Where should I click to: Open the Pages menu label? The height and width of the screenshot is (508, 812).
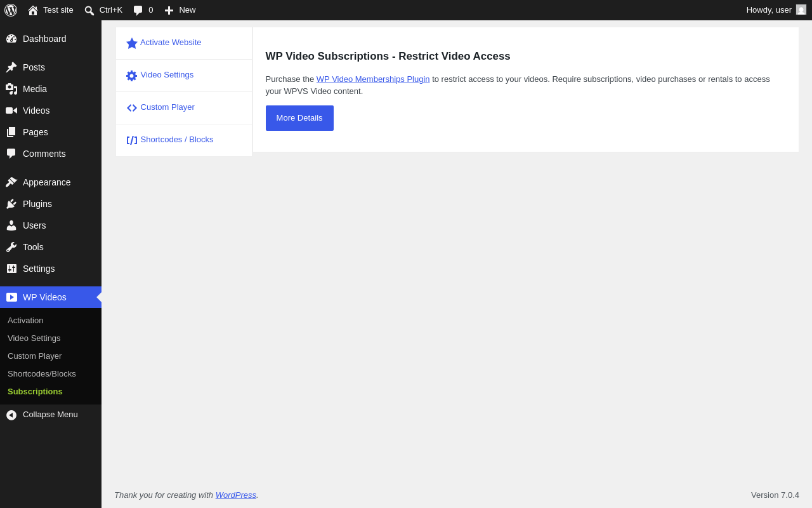[36, 132]
